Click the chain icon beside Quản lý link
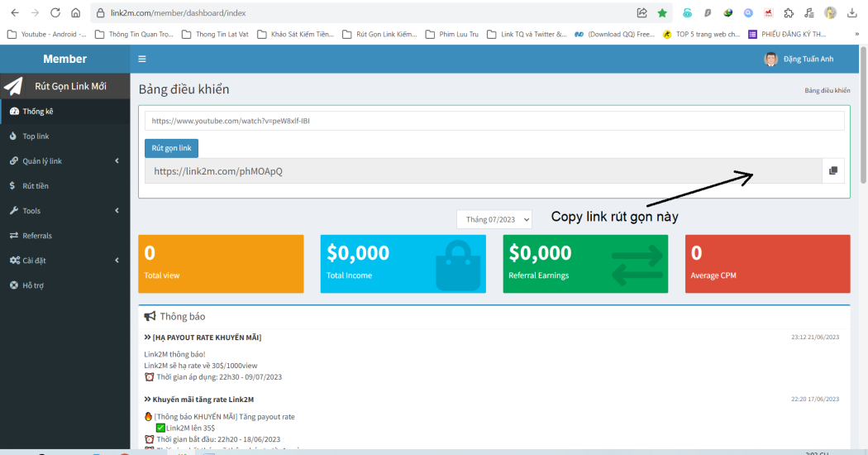Screen dimensions: 868x455 (x=14, y=160)
